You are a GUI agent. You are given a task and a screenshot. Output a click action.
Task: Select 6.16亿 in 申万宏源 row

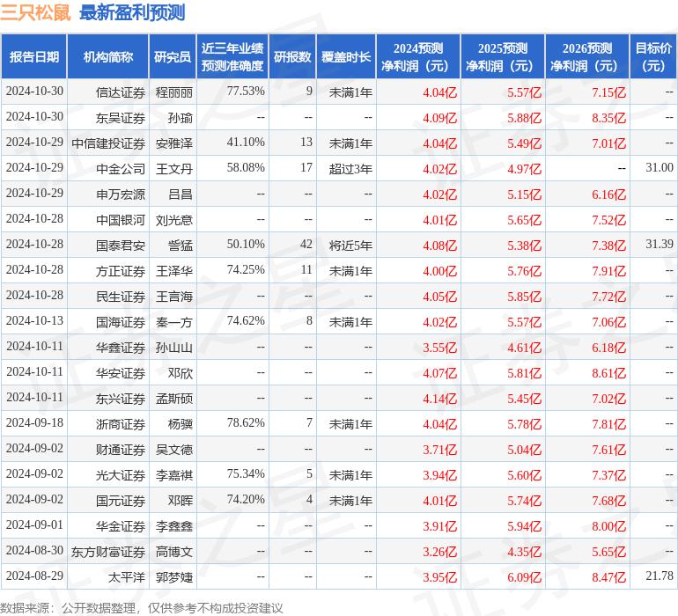(x=608, y=194)
